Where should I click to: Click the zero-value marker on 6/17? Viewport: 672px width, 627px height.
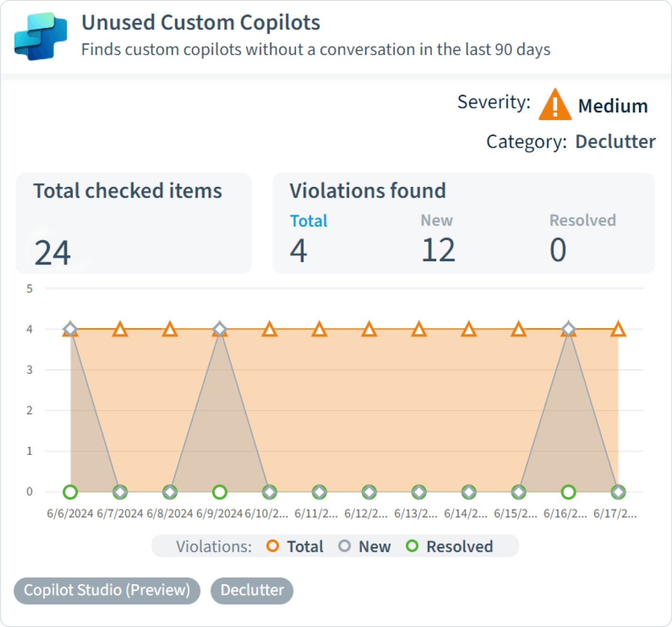(618, 492)
